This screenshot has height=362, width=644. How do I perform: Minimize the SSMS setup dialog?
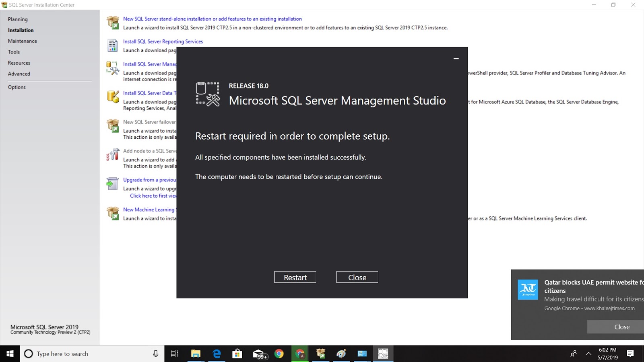point(456,59)
